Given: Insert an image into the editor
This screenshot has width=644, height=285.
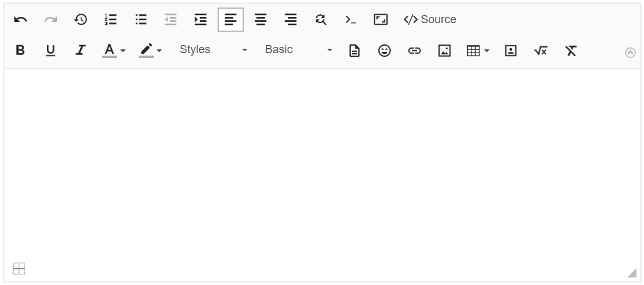Looking at the screenshot, I should click(x=445, y=51).
